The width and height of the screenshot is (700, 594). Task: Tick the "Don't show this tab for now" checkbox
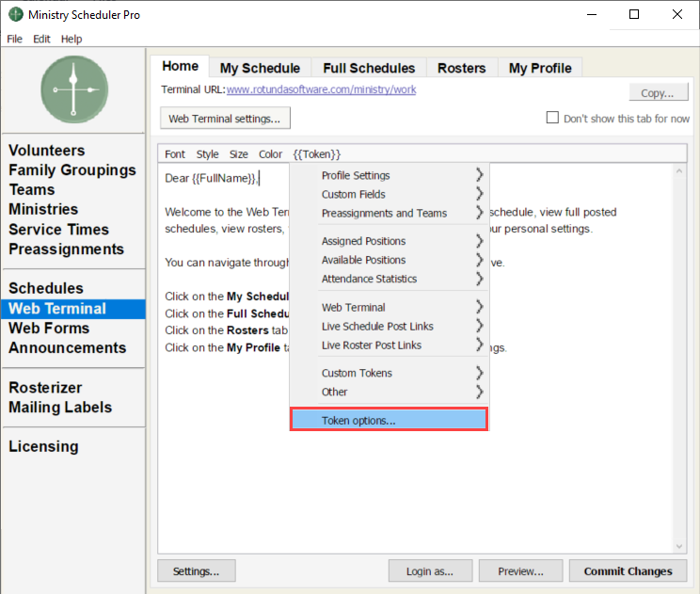(x=552, y=118)
